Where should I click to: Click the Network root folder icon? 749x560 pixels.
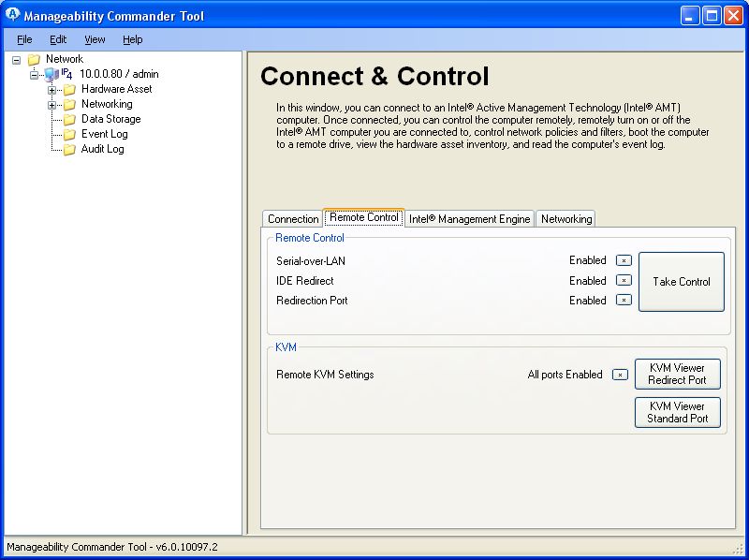pos(34,60)
